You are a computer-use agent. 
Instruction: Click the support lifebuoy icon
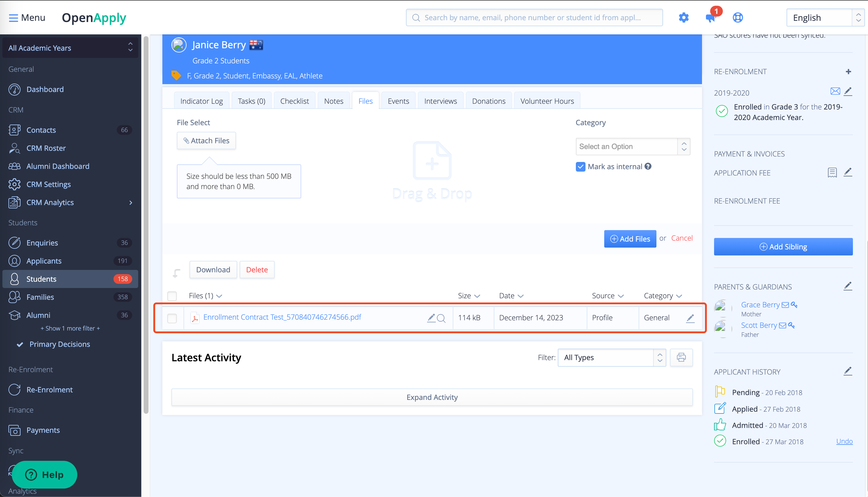[x=738, y=17]
